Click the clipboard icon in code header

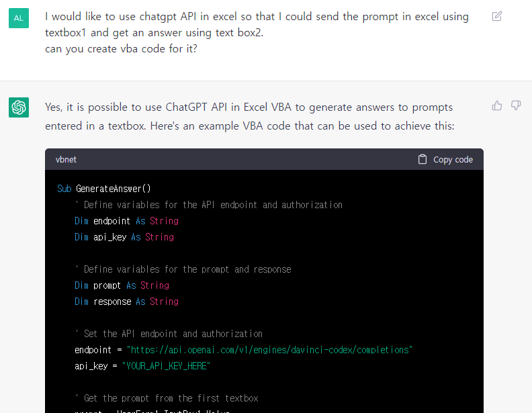[x=422, y=159]
